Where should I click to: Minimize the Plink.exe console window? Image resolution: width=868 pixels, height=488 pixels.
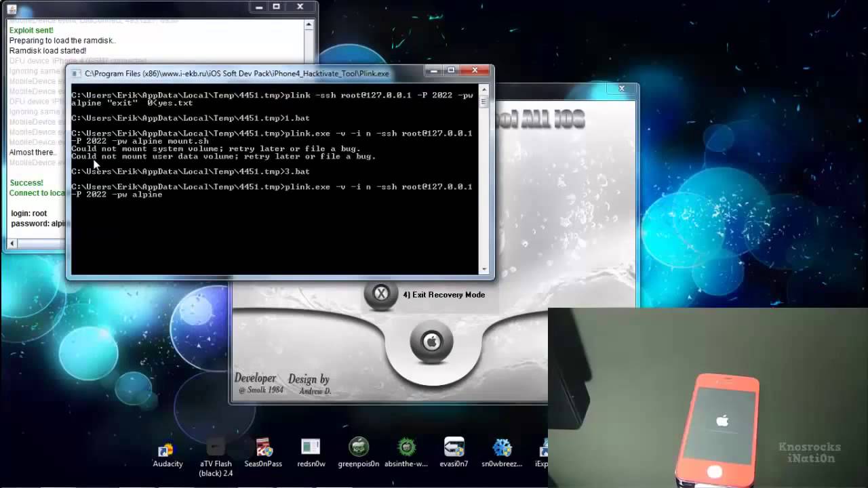click(x=434, y=70)
